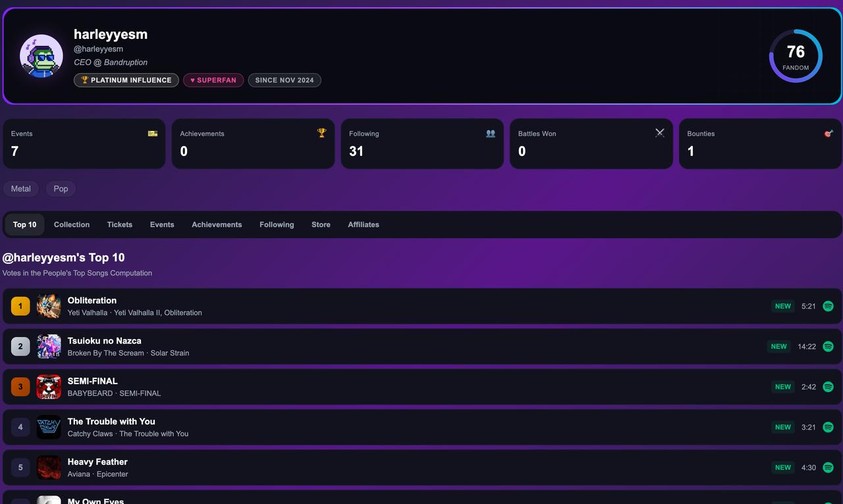
Task: Click the Achievements trophy icon
Action: pyautogui.click(x=321, y=133)
